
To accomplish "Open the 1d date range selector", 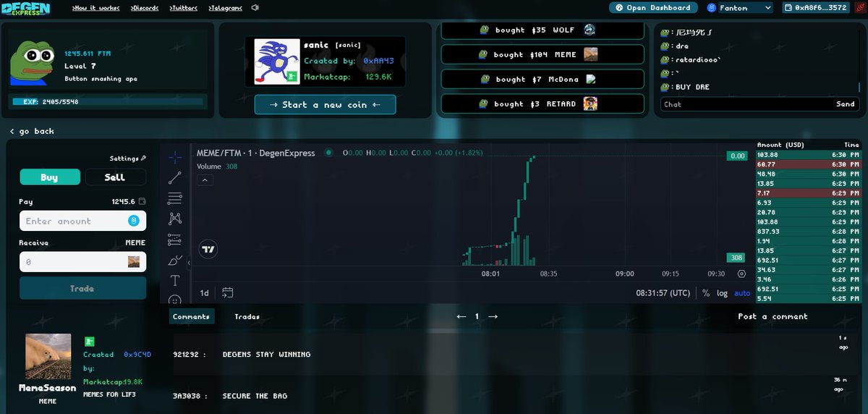I will pos(205,293).
